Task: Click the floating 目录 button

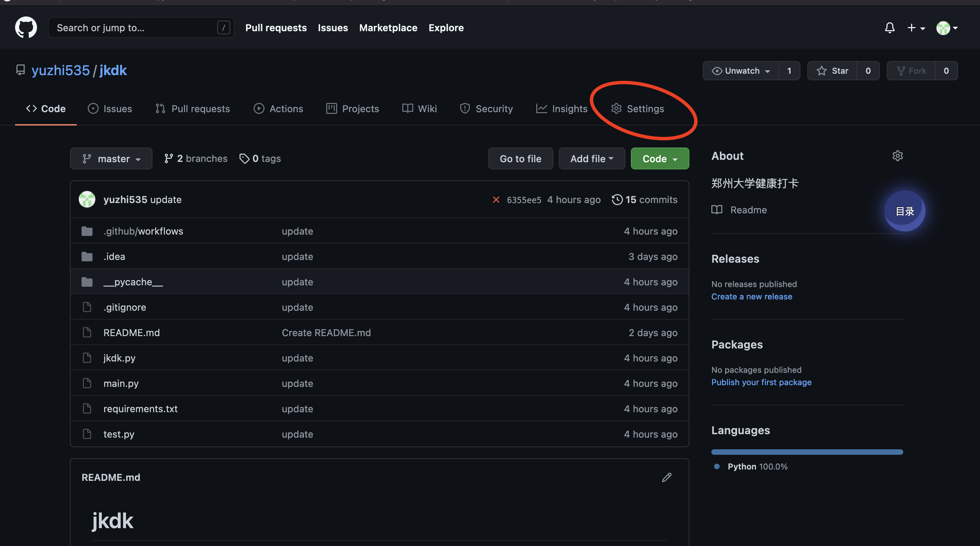Action: point(905,211)
